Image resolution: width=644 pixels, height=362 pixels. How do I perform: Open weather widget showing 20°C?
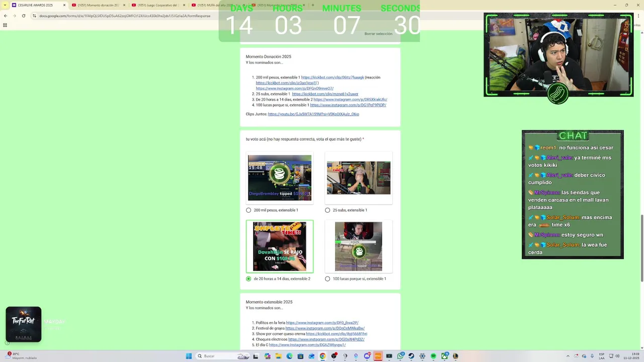22,356
